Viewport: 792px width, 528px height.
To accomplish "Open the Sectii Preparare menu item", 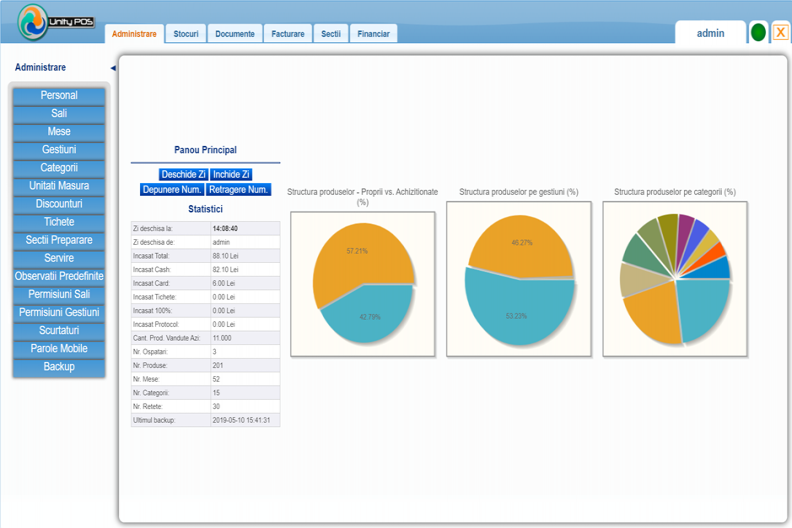I will point(59,240).
